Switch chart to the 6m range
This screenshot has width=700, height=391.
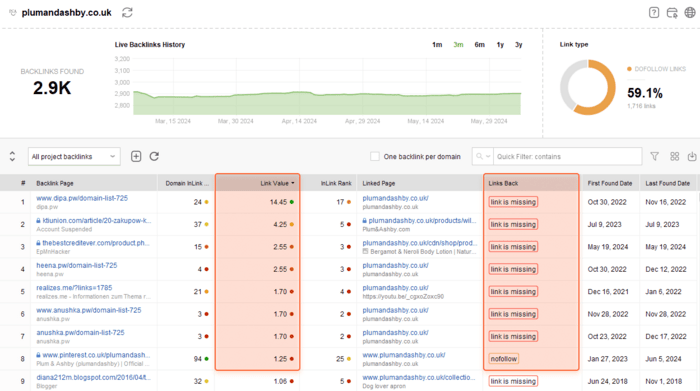click(479, 45)
